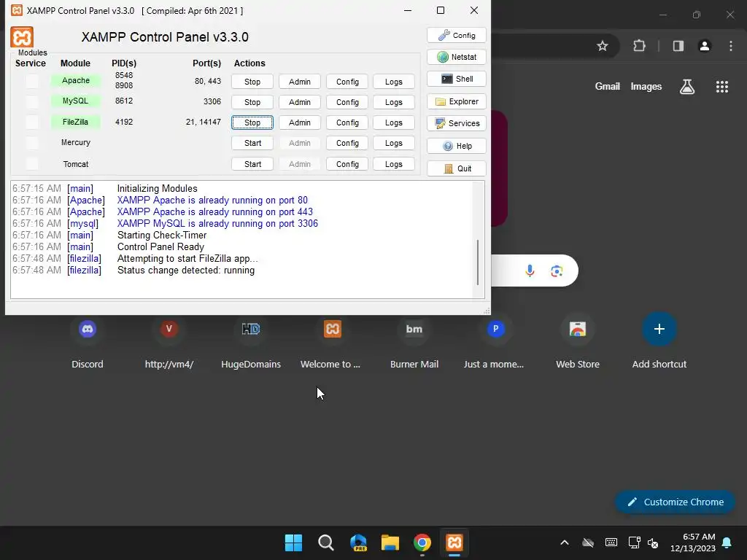Bookmark this tab with the star icon
The width and height of the screenshot is (747, 560).
pos(602,46)
